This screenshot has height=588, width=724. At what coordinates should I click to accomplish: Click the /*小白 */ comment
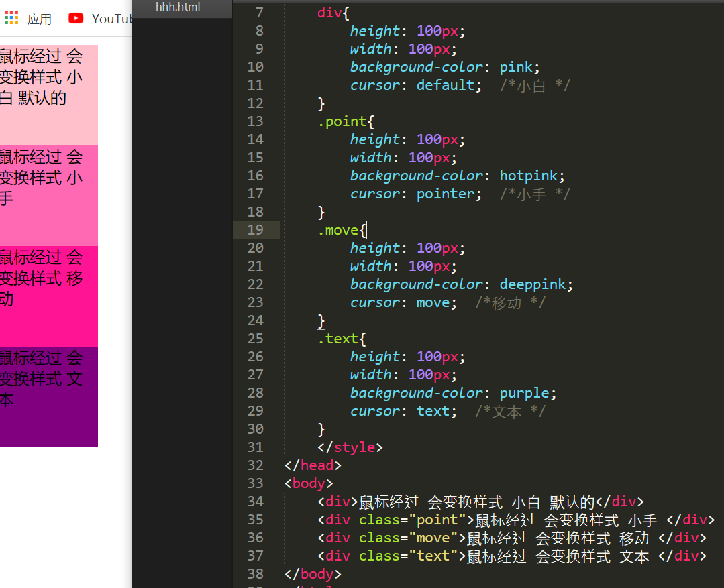click(x=535, y=86)
